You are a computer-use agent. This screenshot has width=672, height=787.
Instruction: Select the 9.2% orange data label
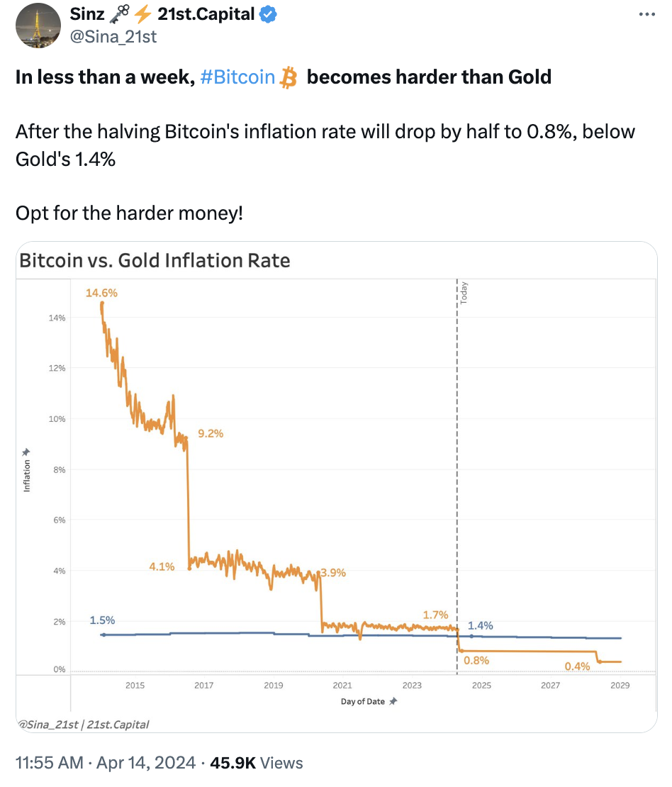pos(211,433)
